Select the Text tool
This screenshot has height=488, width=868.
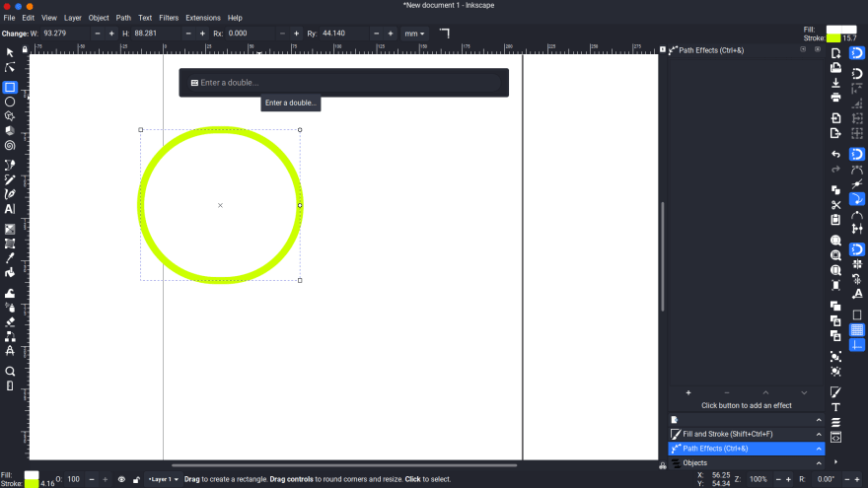pyautogui.click(x=10, y=209)
